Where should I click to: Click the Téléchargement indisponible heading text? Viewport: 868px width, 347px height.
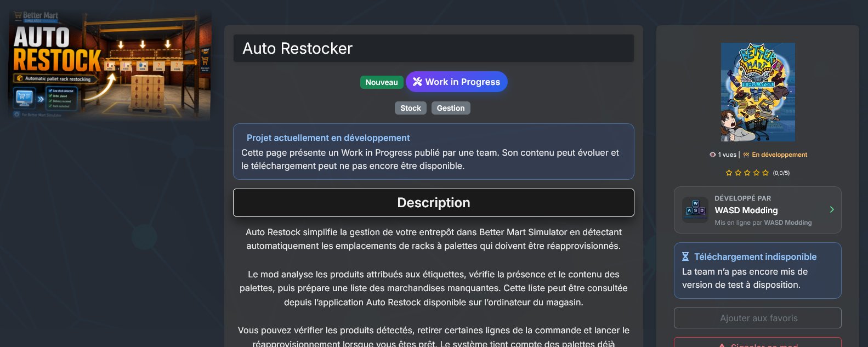pyautogui.click(x=755, y=257)
